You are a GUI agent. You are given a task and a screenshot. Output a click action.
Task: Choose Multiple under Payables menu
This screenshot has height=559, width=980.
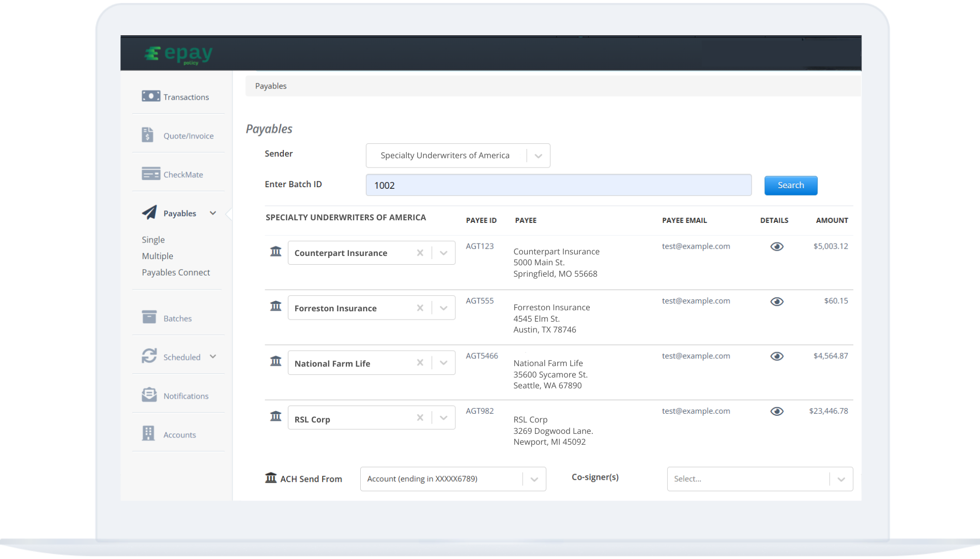coord(158,256)
